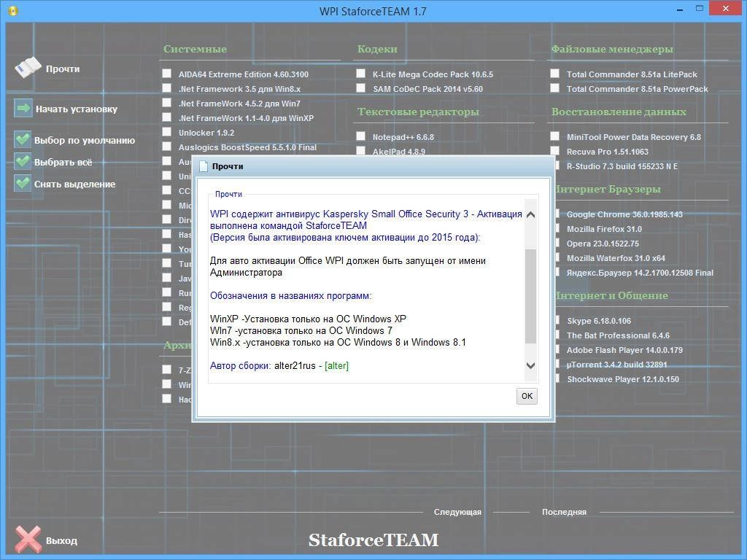Check Auslogics BoostSpeed 5.5.1.0 Final
Viewport: 747px width, 560px height.
pyautogui.click(x=167, y=147)
